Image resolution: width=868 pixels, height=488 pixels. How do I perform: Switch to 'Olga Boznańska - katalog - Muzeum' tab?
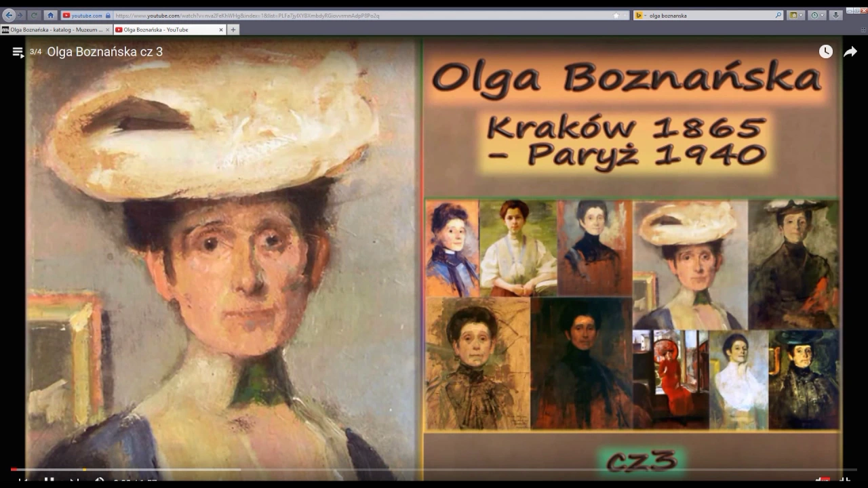(x=56, y=30)
